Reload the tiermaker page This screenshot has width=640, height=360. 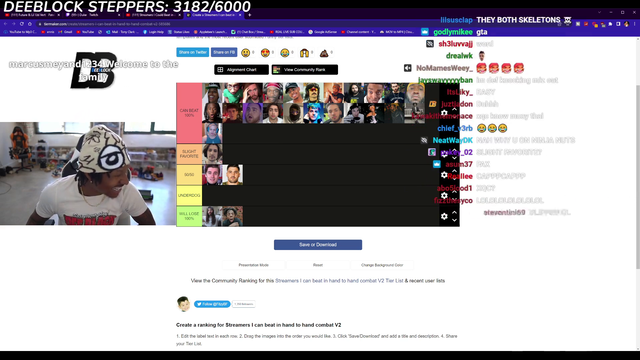22,24
